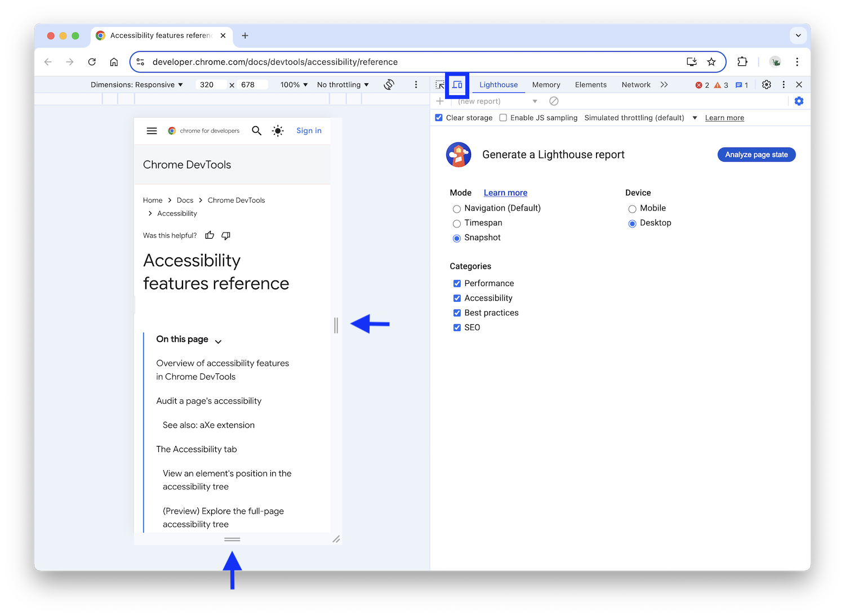
Task: Open the Lighthouse settings gear icon
Action: pos(799,101)
